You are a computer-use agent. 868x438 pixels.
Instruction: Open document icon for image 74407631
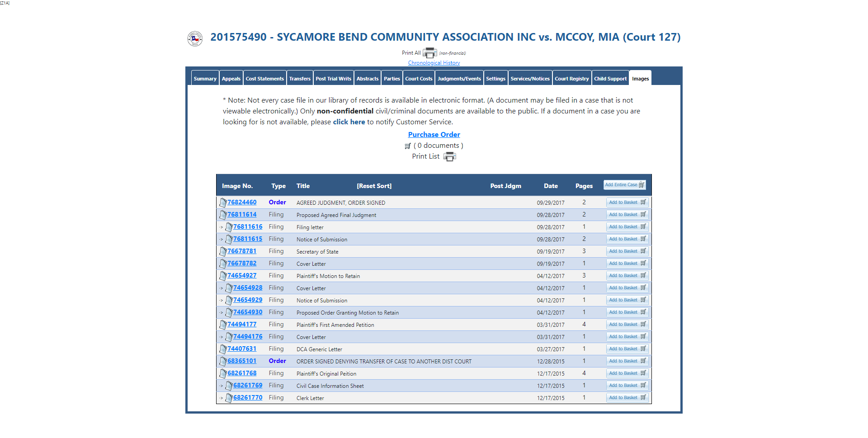point(223,349)
